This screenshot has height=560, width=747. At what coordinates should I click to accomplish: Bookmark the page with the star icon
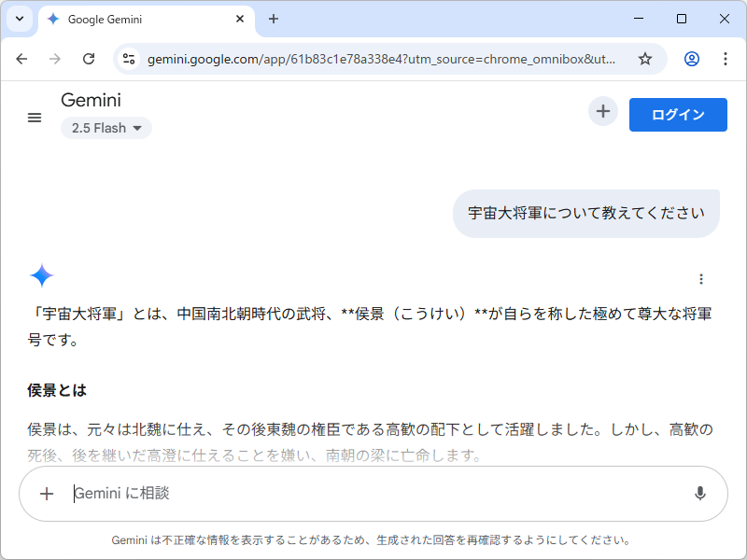645,58
